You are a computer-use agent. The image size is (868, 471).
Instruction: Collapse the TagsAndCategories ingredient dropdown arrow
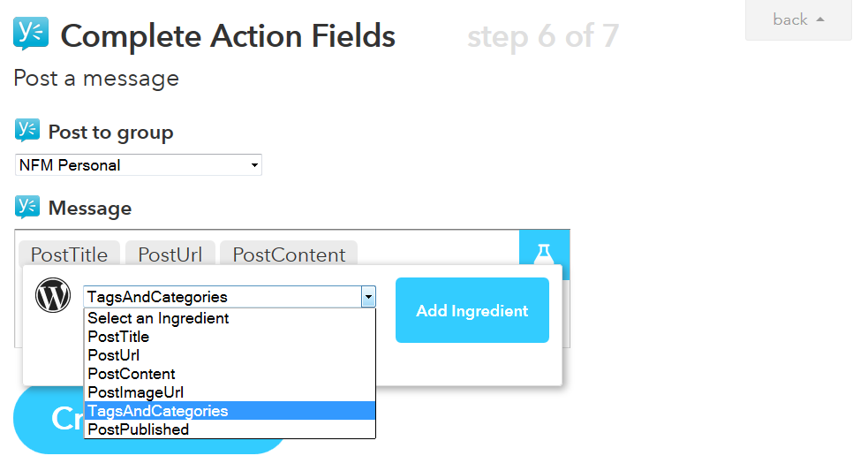[368, 297]
